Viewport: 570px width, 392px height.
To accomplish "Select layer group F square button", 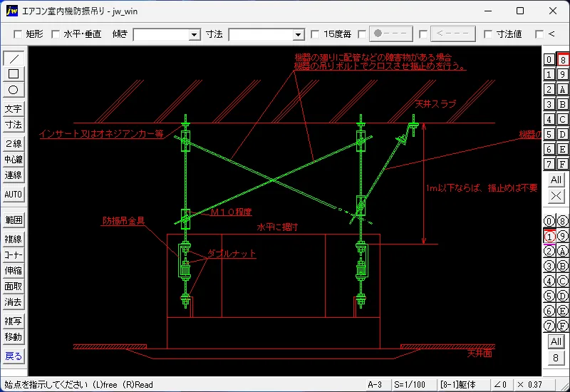I will pos(563,164).
